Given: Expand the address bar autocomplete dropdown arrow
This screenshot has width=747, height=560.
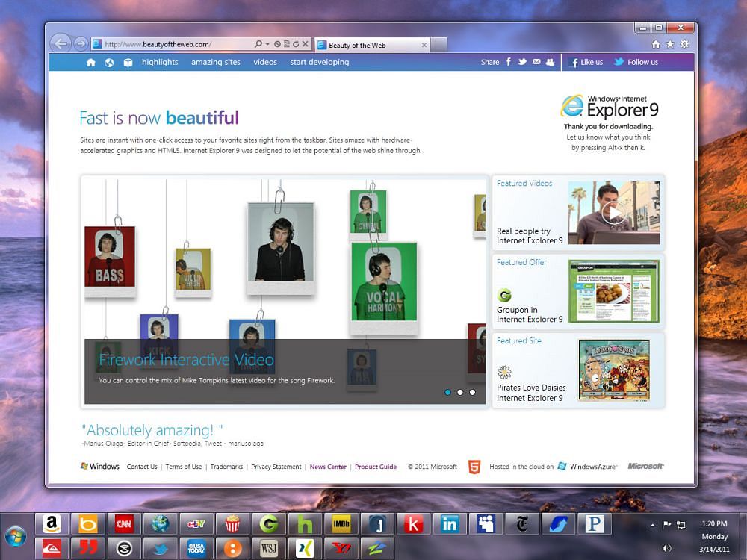Looking at the screenshot, I should tap(267, 44).
